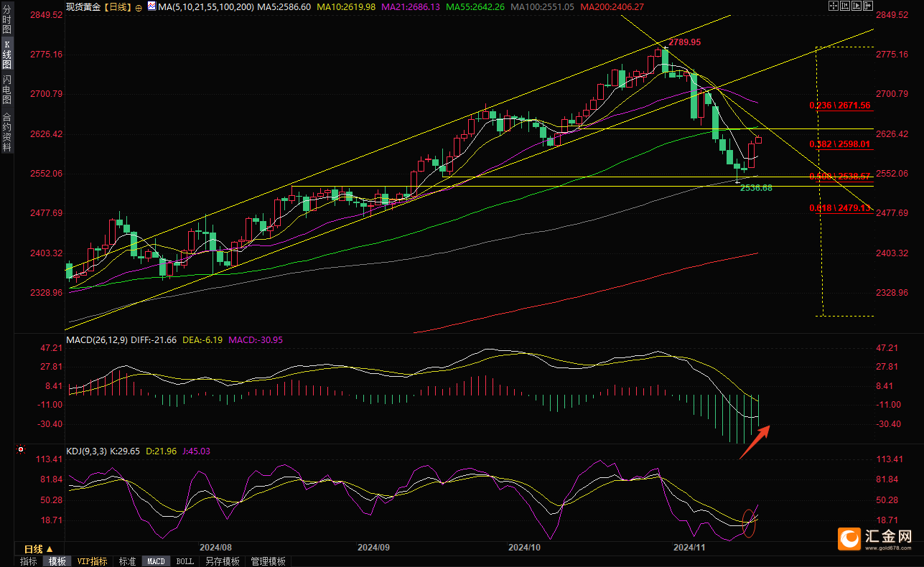Click the MACD(26,12,9) indicator label

click(96, 339)
